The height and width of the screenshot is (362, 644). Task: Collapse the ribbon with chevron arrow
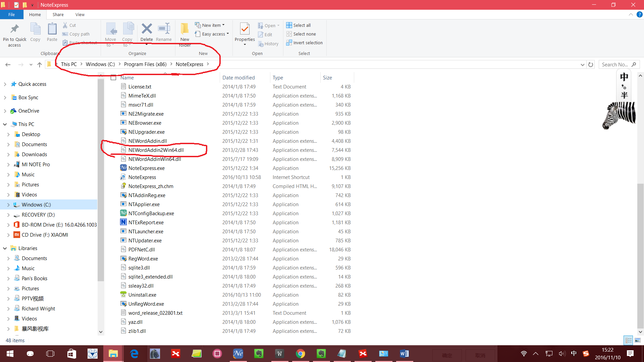(x=631, y=14)
